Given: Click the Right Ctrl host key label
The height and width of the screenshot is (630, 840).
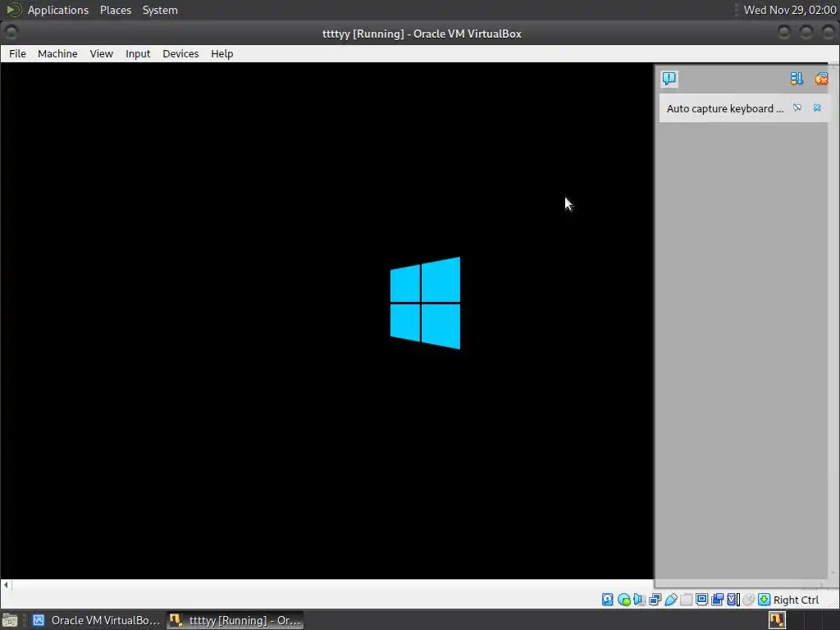Looking at the screenshot, I should click(x=796, y=600).
